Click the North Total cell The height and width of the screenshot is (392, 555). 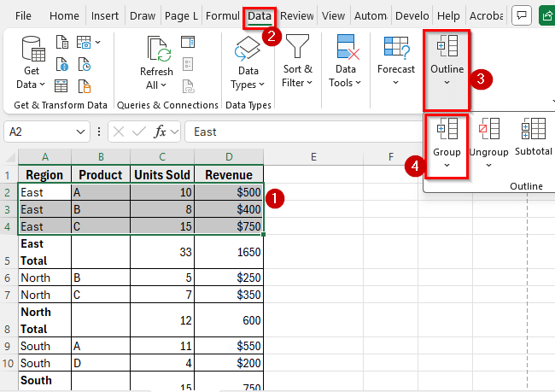pos(44,320)
